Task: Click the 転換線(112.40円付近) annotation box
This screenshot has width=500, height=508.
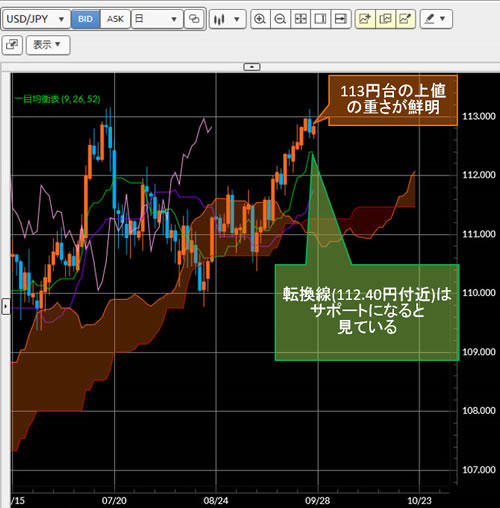Action: [367, 312]
